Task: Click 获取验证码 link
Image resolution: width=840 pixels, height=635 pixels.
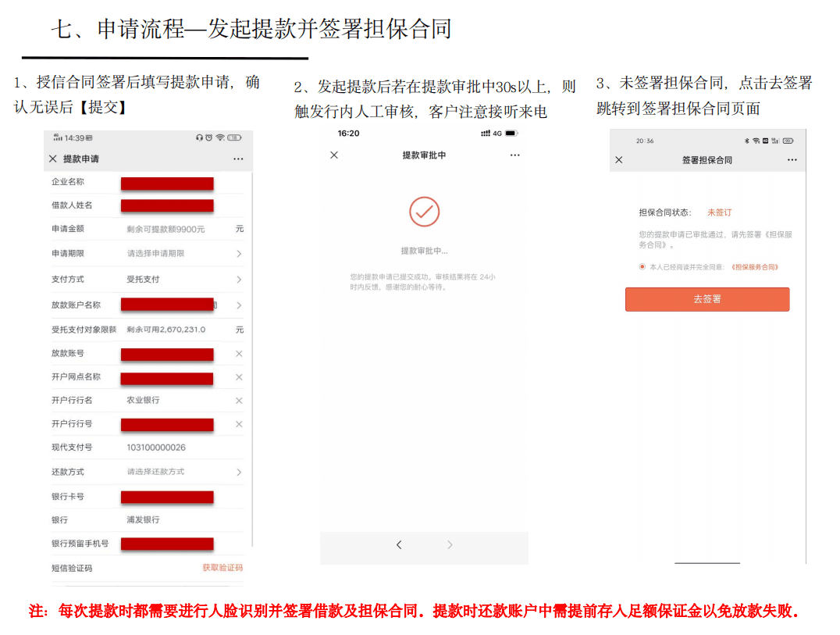Action: click(222, 568)
